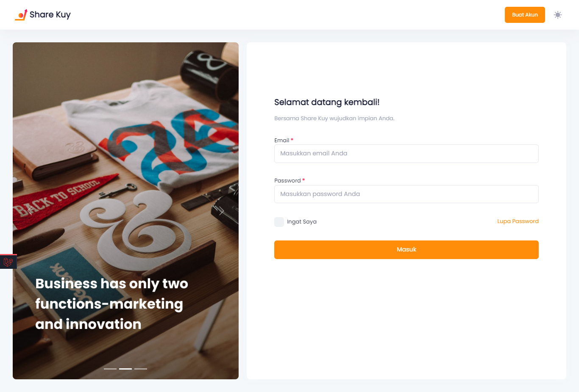Select the first carousel indicator dash
Screen dimensions: 579x392
pyautogui.click(x=110, y=369)
